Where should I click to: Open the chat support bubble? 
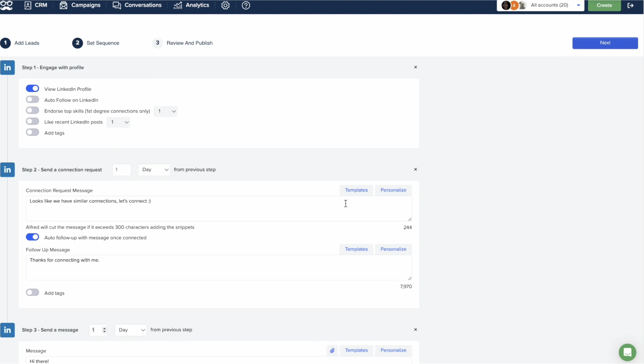pyautogui.click(x=627, y=352)
